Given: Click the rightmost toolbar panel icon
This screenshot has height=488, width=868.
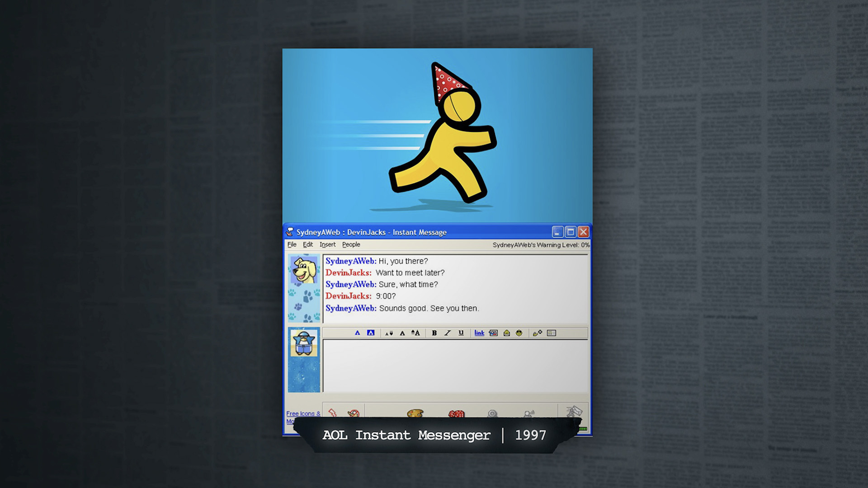Looking at the screenshot, I should 552,333.
